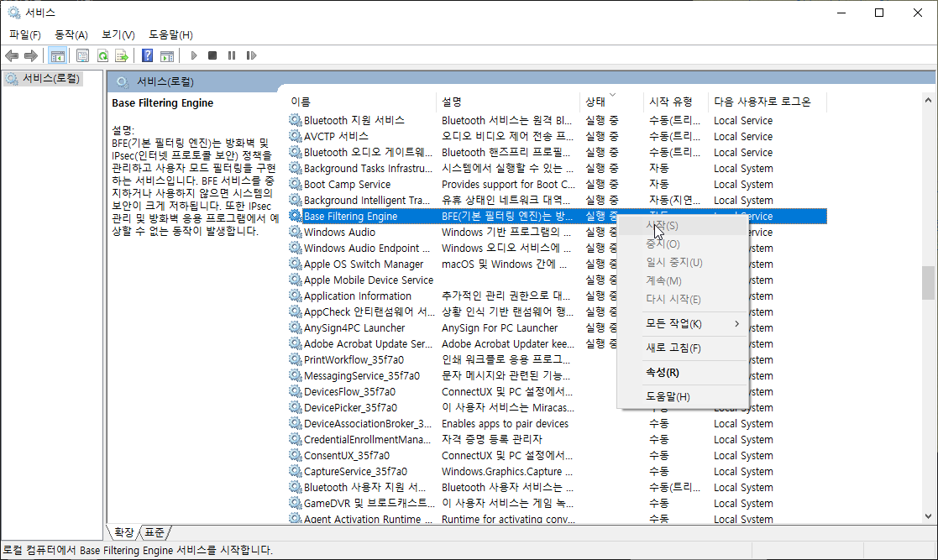This screenshot has height=560, width=938.
Task: Sort by the 이름 column header
Action: (x=301, y=102)
